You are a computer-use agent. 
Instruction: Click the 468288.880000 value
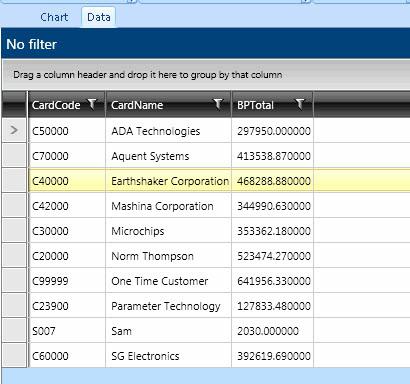[x=274, y=181]
